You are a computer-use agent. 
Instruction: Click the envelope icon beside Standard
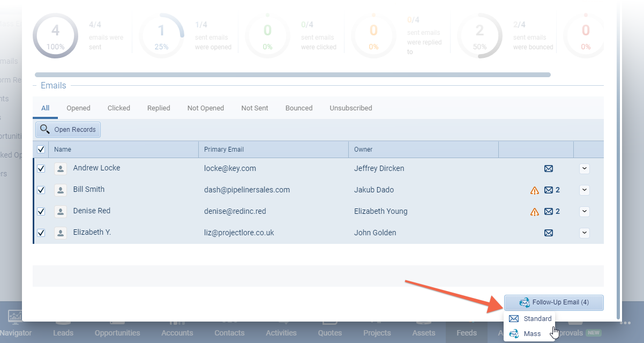click(x=514, y=319)
